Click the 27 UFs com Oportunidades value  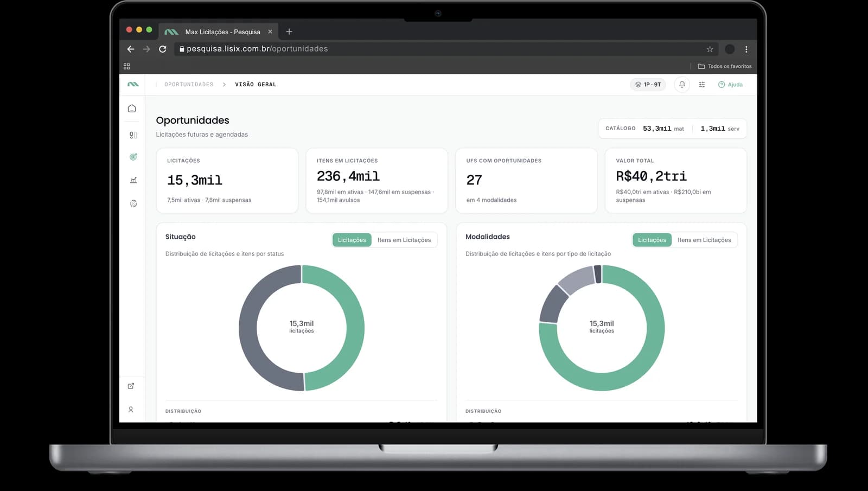[x=474, y=180]
